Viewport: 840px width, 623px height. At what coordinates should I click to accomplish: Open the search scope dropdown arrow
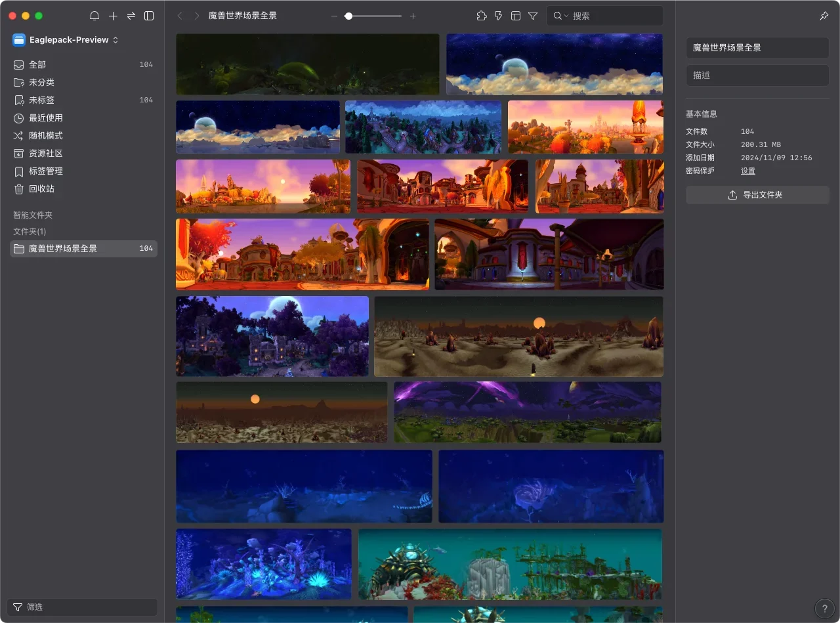[566, 16]
